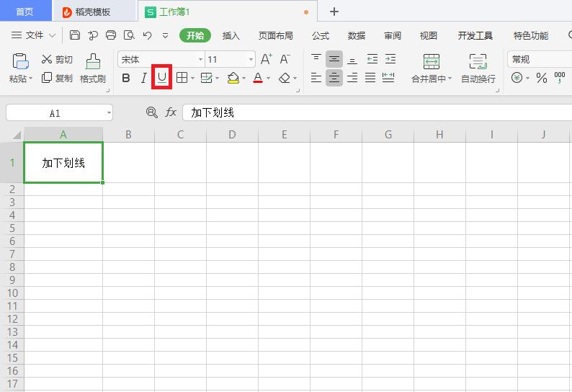Click the currency yen icon
This screenshot has height=392, width=572.
coord(517,78)
